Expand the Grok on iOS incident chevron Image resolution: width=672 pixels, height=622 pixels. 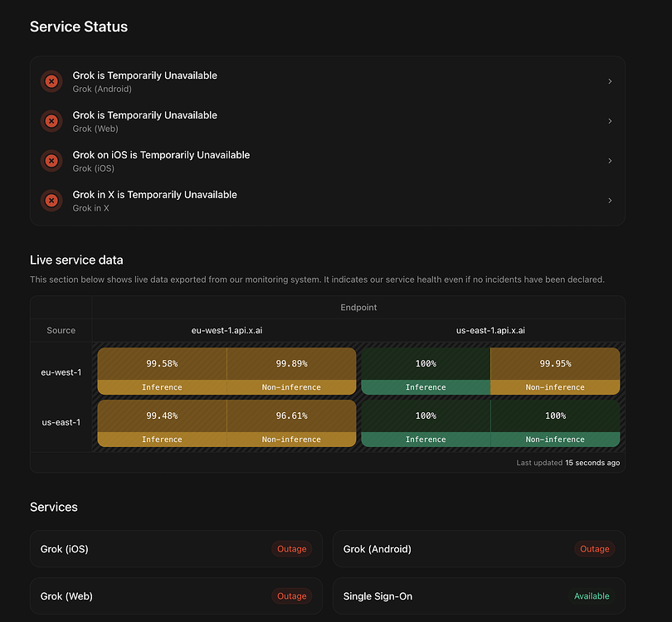(x=610, y=161)
